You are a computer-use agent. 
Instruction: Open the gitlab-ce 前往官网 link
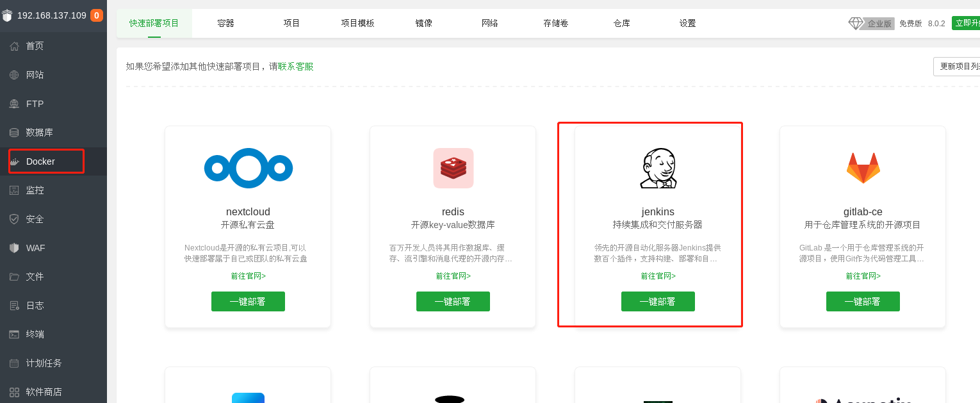(863, 276)
